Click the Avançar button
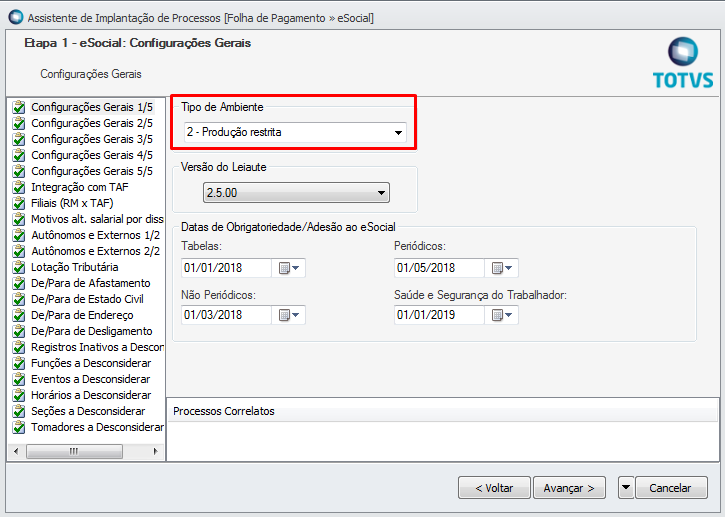The height and width of the screenshot is (517, 725). tap(569, 487)
